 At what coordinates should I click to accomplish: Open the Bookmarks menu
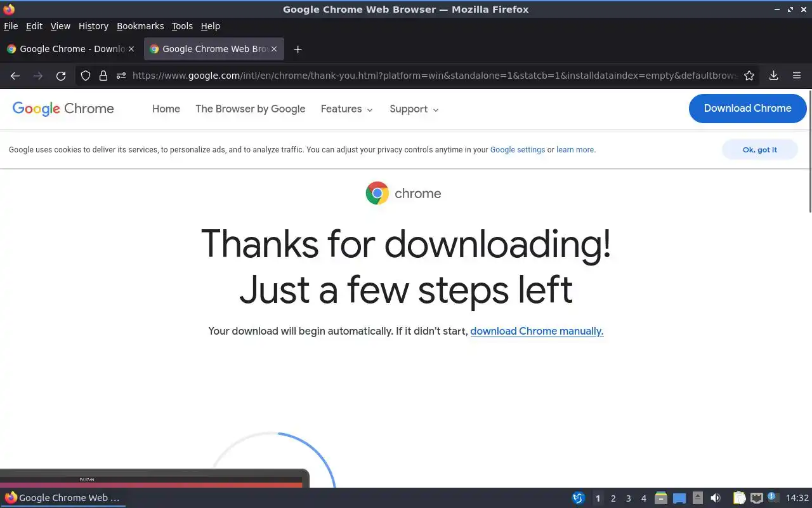tap(140, 26)
